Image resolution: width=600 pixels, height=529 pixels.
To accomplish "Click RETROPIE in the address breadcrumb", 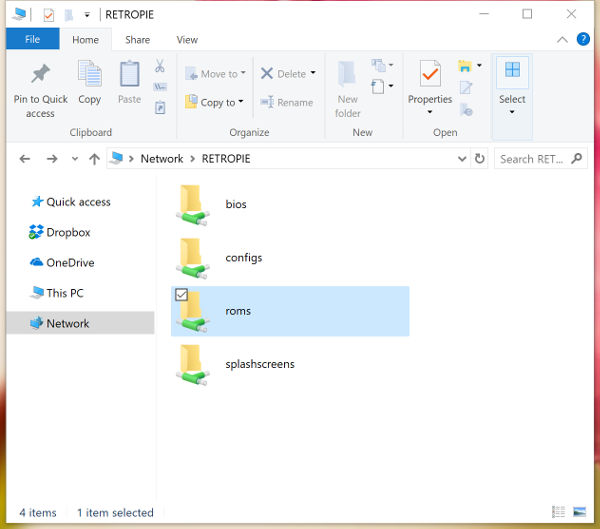I will [x=226, y=158].
